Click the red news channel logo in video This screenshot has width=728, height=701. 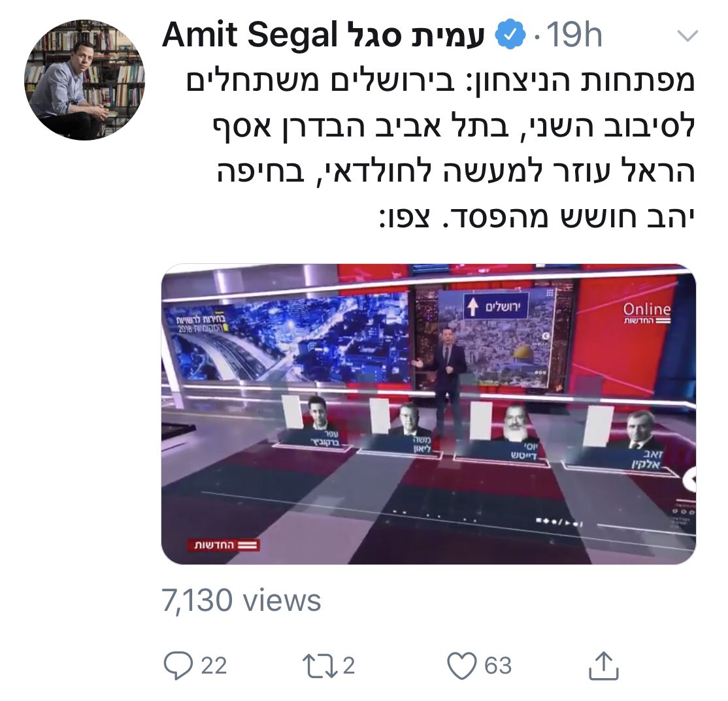(x=223, y=545)
